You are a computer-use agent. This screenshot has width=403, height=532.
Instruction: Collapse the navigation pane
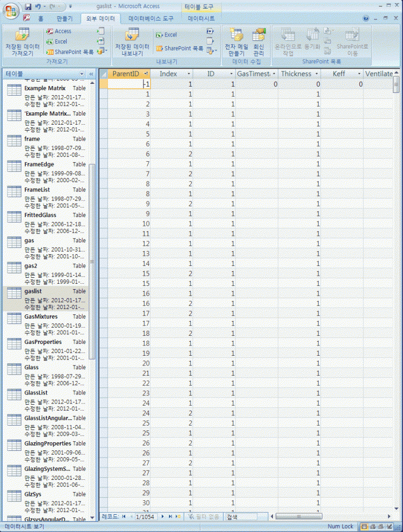coord(91,74)
